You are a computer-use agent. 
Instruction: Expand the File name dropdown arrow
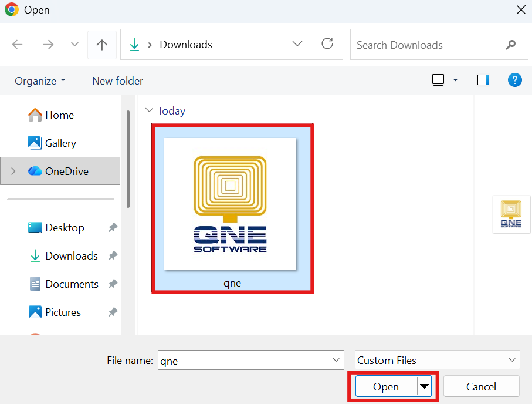(x=336, y=360)
